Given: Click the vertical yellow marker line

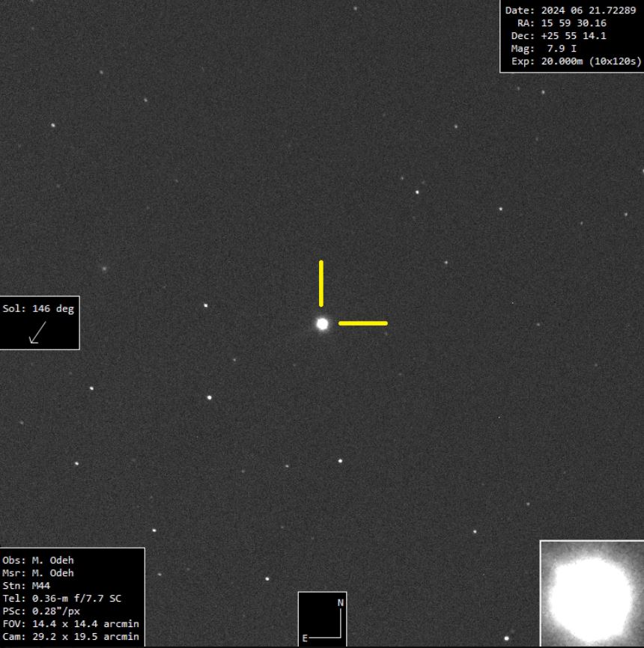Looking at the screenshot, I should (321, 284).
